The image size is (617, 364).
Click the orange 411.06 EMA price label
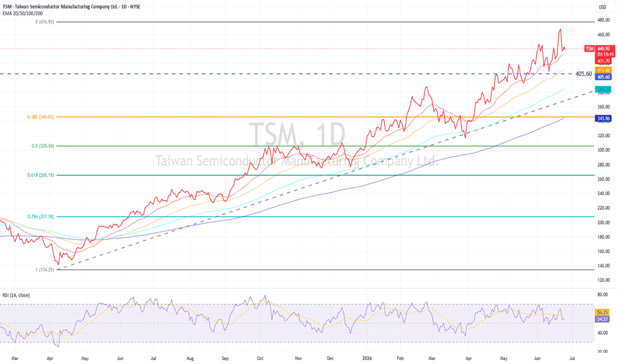604,70
